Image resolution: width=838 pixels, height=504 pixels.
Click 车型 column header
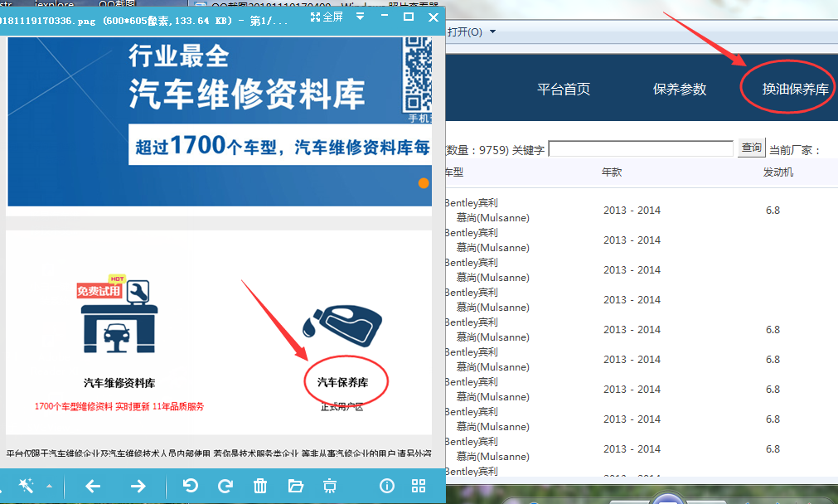454,172
